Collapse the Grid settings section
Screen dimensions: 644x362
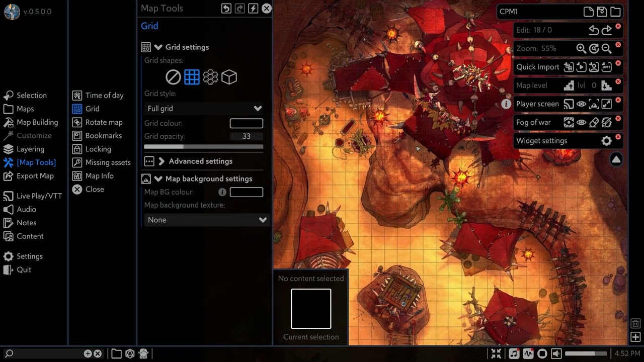click(x=158, y=47)
